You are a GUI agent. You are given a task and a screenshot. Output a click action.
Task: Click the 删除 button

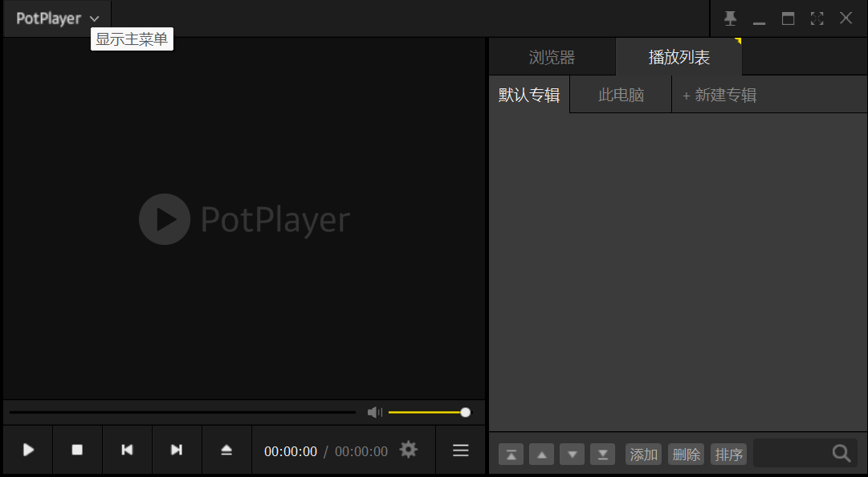pyautogui.click(x=686, y=455)
